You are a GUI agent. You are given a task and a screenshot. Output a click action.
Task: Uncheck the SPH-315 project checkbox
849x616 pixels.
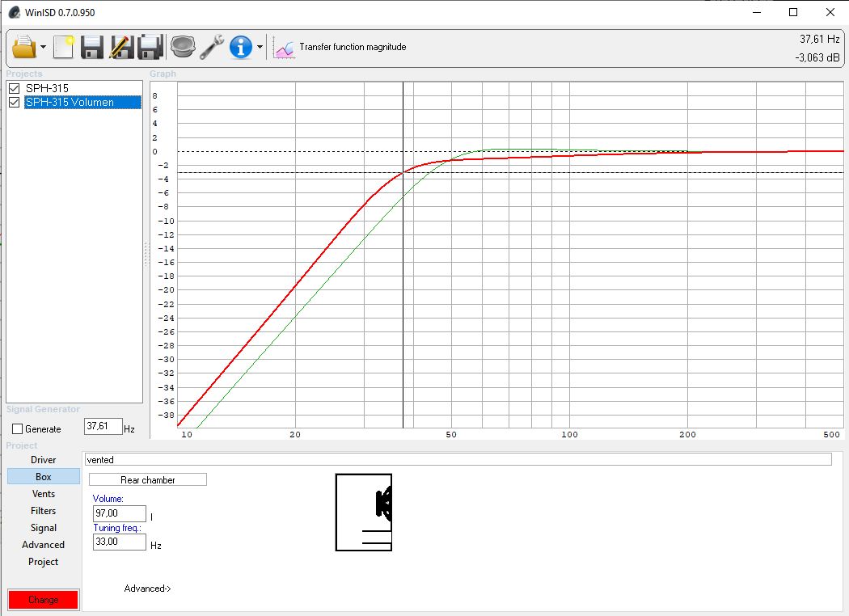coord(14,88)
